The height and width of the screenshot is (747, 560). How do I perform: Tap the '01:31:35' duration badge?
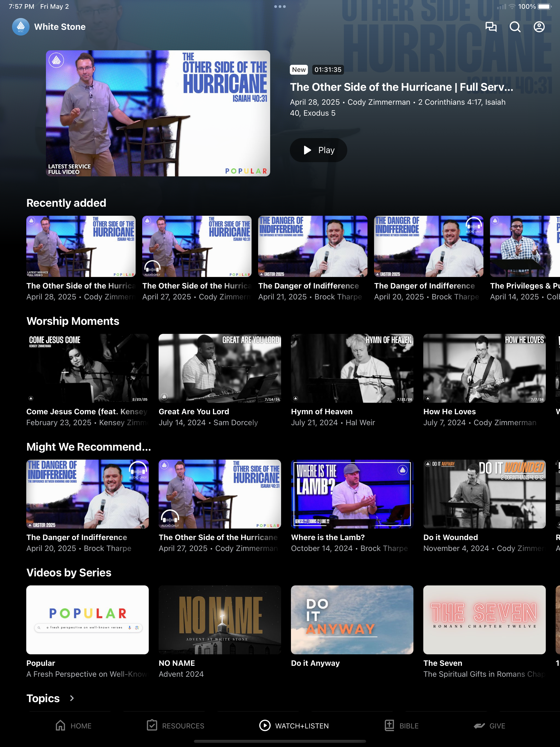point(328,69)
